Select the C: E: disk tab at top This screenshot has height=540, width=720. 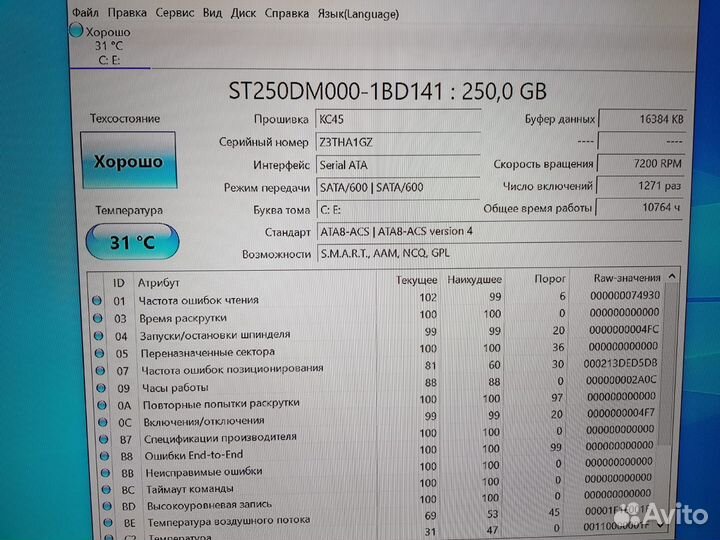point(109,46)
